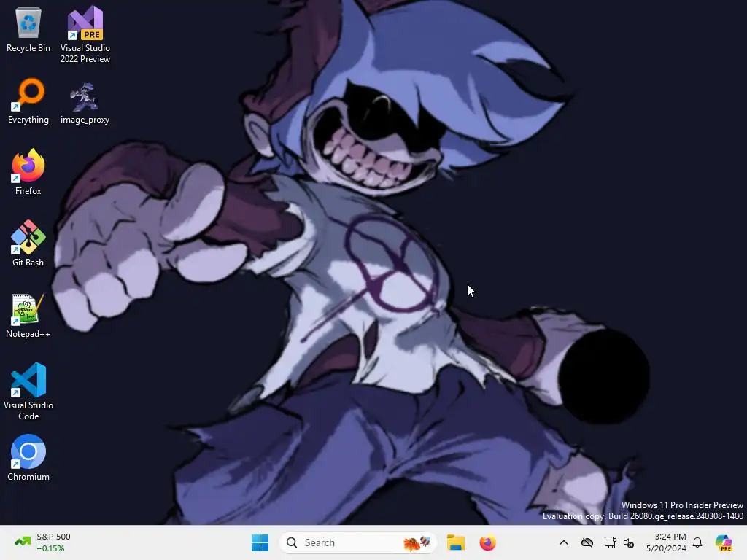Launch Copilot Preview from the taskbar

[x=724, y=542]
